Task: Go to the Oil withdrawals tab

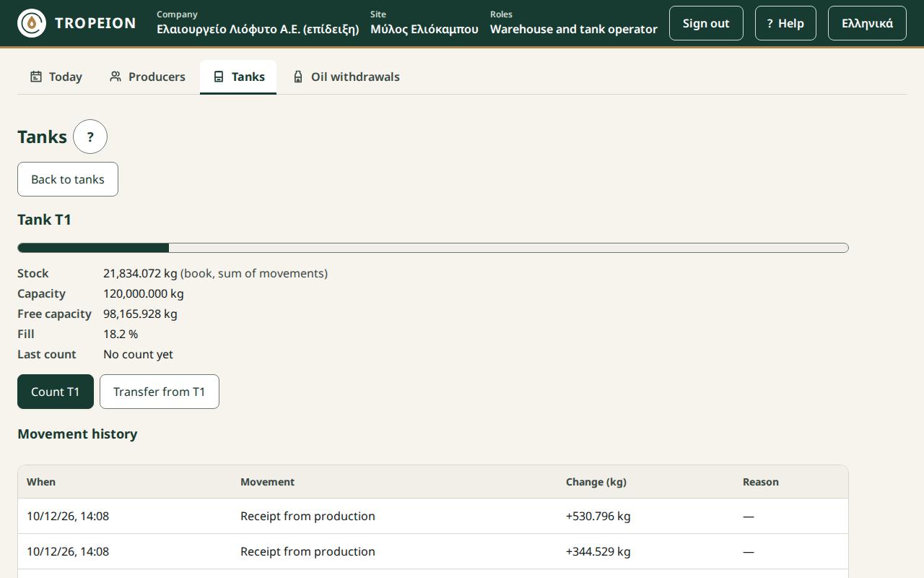Action: pyautogui.click(x=346, y=77)
